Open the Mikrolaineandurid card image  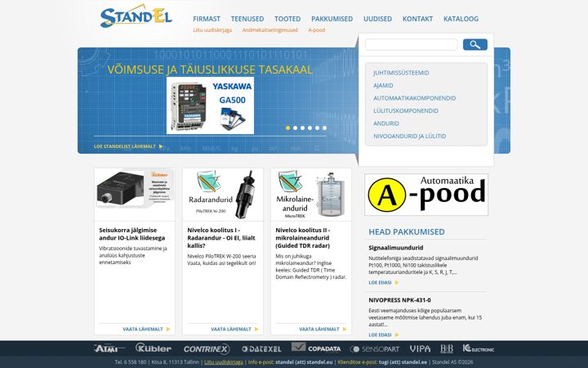[x=311, y=195]
